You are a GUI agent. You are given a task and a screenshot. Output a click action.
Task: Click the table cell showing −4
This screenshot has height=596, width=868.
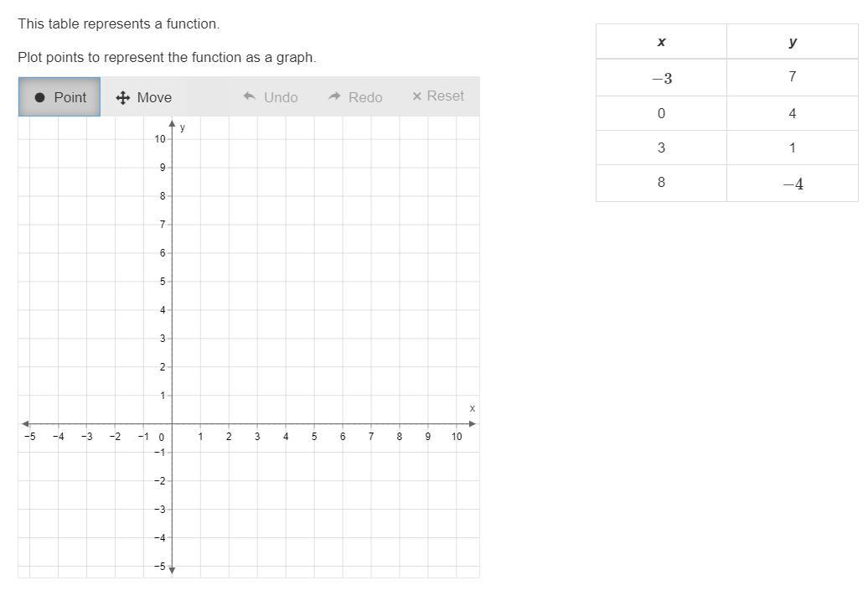[793, 184]
